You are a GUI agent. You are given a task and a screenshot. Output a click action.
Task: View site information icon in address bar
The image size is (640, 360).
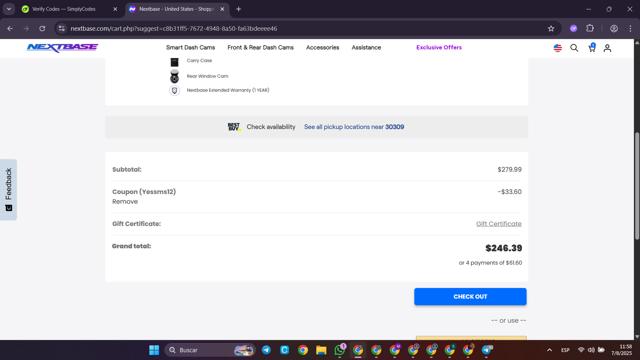click(x=62, y=28)
